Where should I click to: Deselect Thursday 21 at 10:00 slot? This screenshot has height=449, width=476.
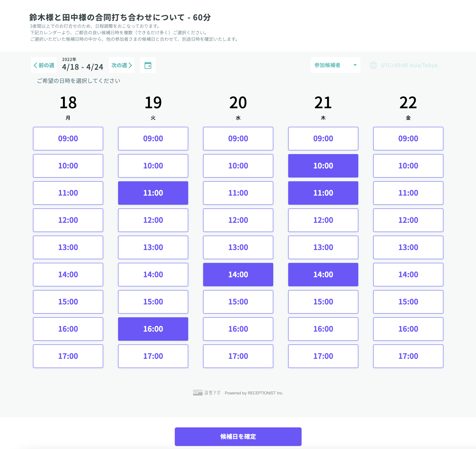pos(323,166)
